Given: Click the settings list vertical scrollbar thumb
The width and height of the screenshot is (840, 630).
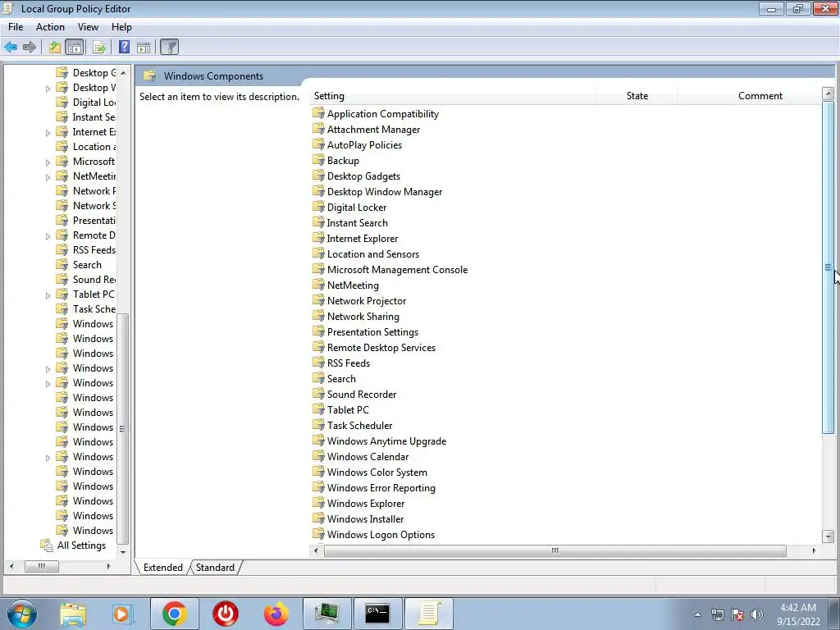Looking at the screenshot, I should coord(828,267).
